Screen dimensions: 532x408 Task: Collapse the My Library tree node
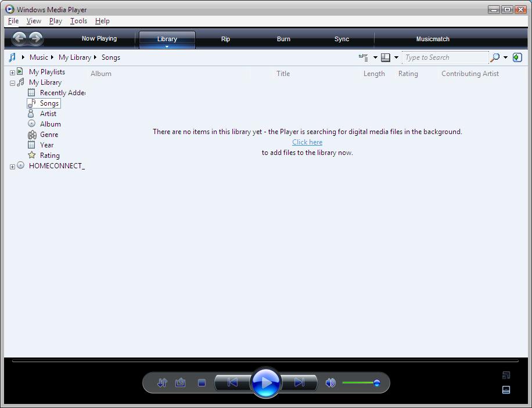[x=12, y=83]
